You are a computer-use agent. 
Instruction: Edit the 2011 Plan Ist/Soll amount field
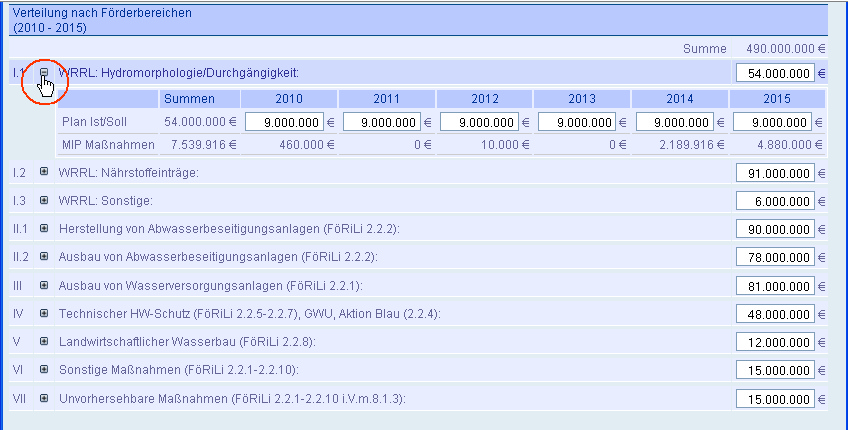pyautogui.click(x=382, y=122)
